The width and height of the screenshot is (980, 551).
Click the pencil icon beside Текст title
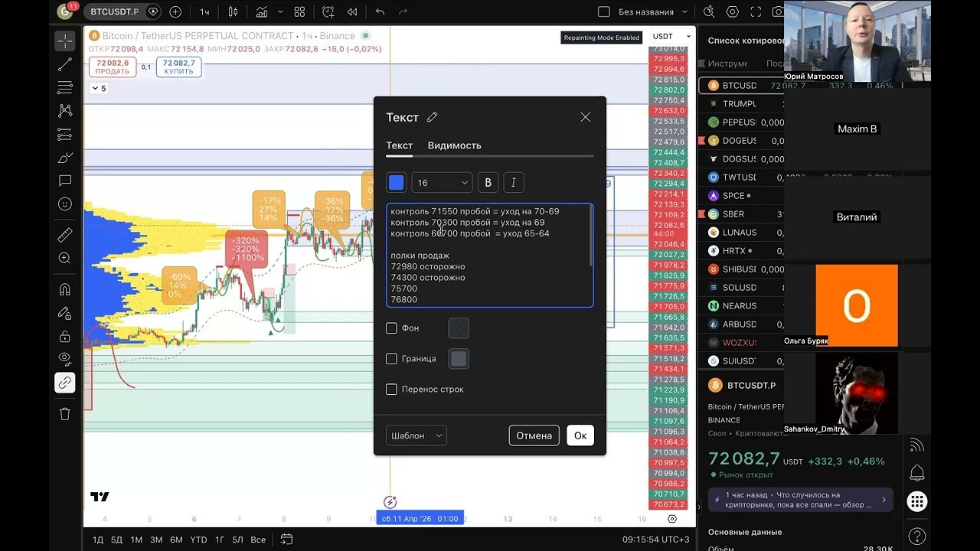pos(432,117)
